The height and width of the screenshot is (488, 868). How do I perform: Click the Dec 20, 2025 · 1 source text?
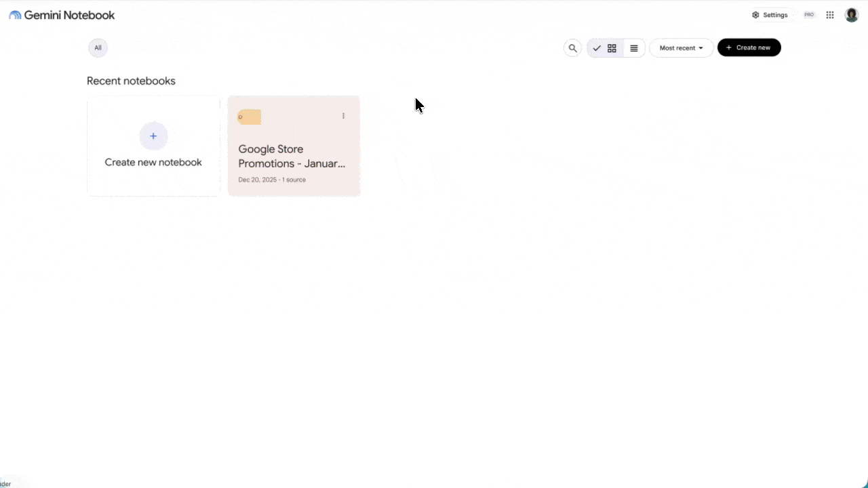coord(272,180)
